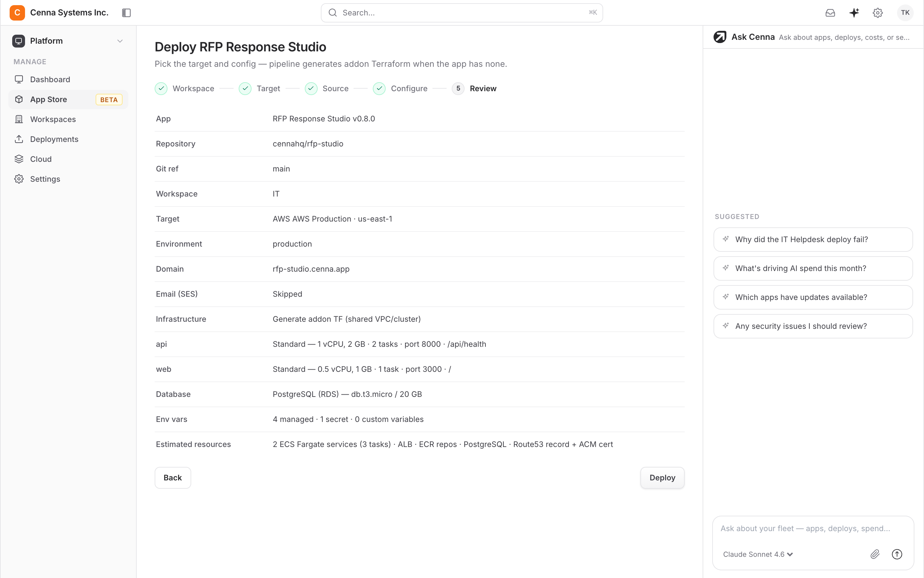This screenshot has height=578, width=924.
Task: Click "Generate addon TF (shared VPC/cluster)" value
Action: coord(346,319)
